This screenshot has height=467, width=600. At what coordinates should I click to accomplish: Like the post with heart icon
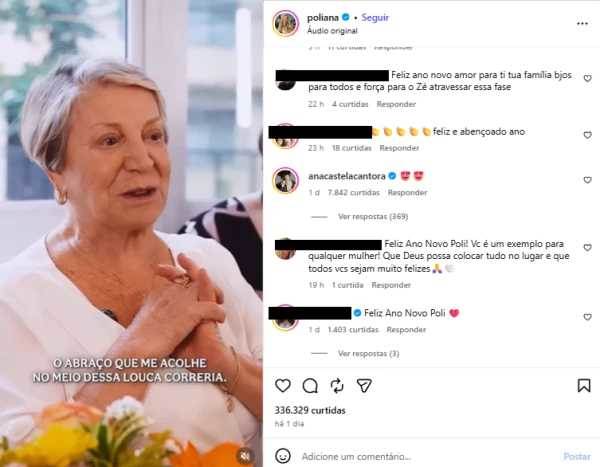[x=283, y=385]
